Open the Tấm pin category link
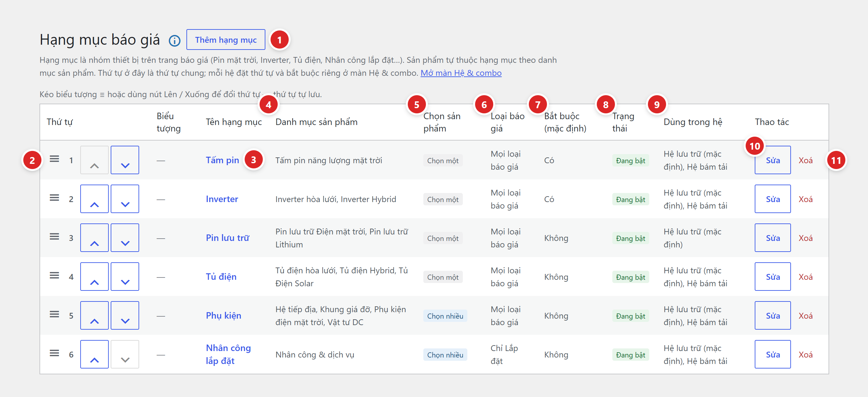This screenshot has width=868, height=397. [x=222, y=160]
